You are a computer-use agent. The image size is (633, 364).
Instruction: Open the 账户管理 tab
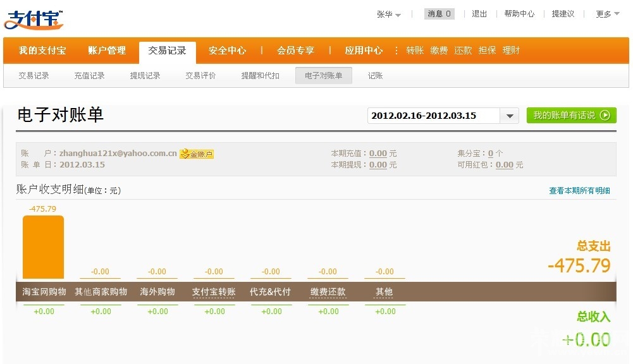pyautogui.click(x=107, y=51)
